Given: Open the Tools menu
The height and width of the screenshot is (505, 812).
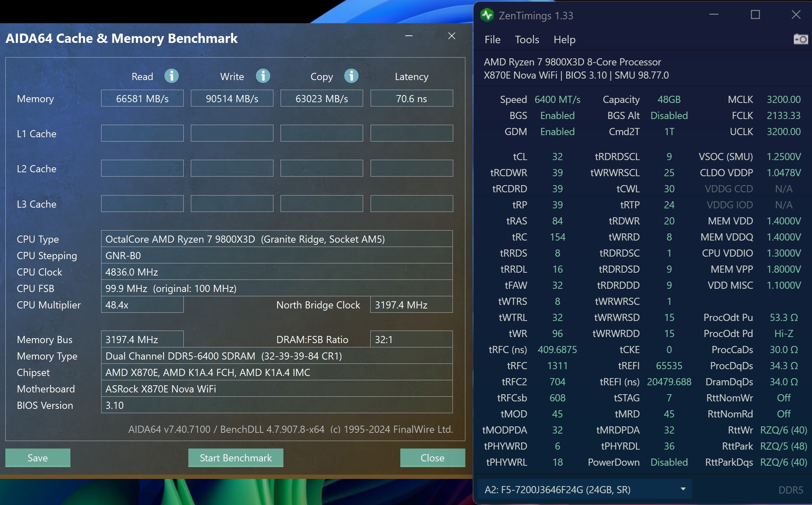Looking at the screenshot, I should click(x=527, y=40).
